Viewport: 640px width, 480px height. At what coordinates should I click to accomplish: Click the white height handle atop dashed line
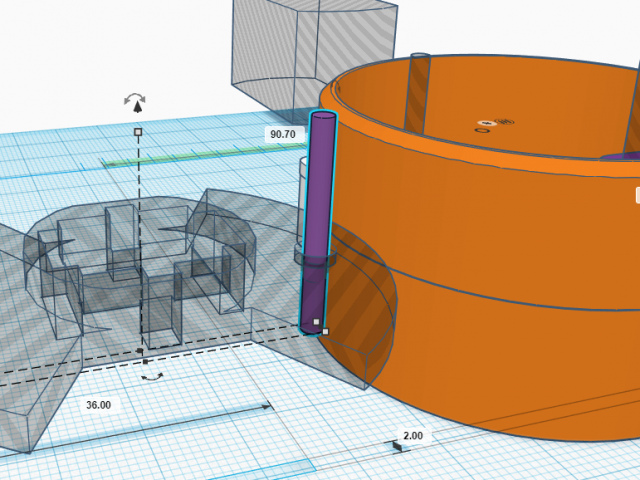coord(138,132)
